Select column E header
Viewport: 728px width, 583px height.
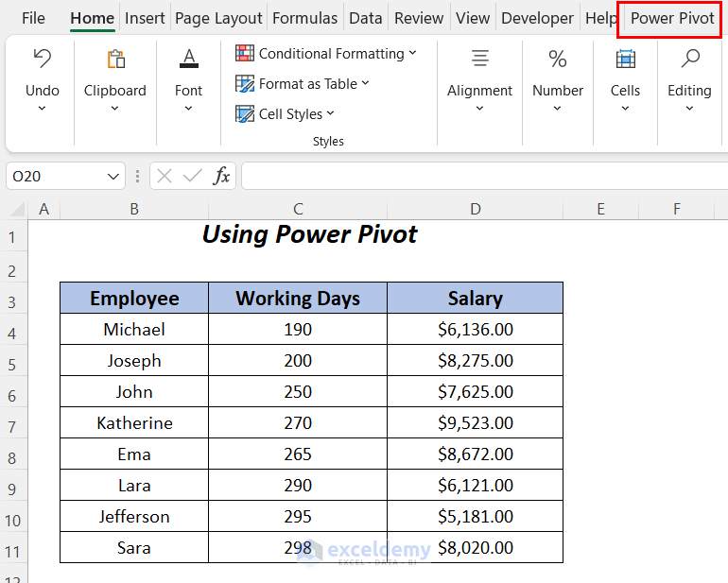(600, 210)
